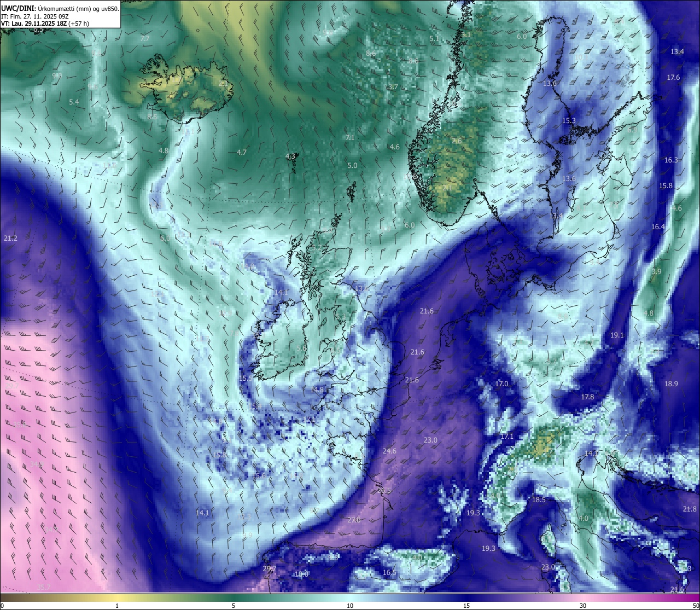
Task: Click the 18.9 map value
Action: click(x=671, y=384)
